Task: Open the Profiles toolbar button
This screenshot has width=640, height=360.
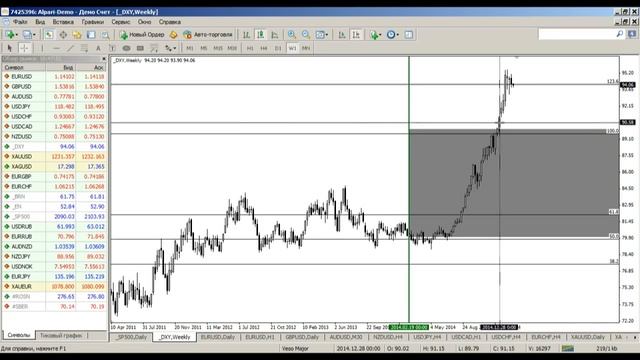Action: [x=29, y=35]
